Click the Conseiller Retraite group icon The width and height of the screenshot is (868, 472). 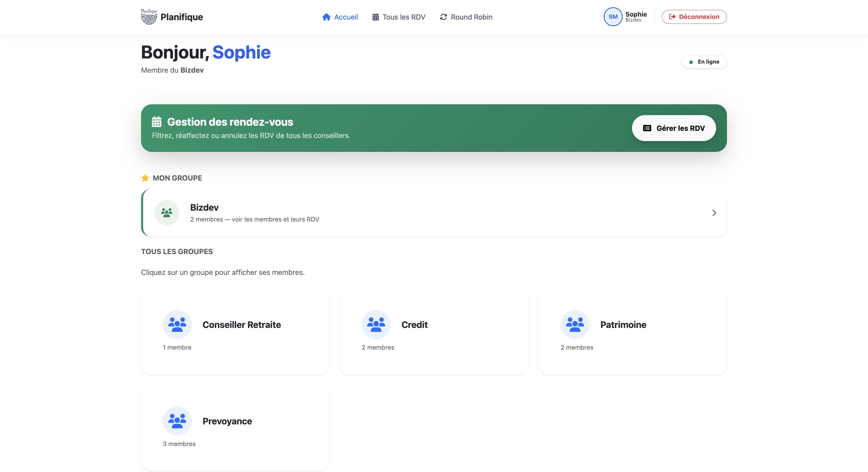(177, 324)
